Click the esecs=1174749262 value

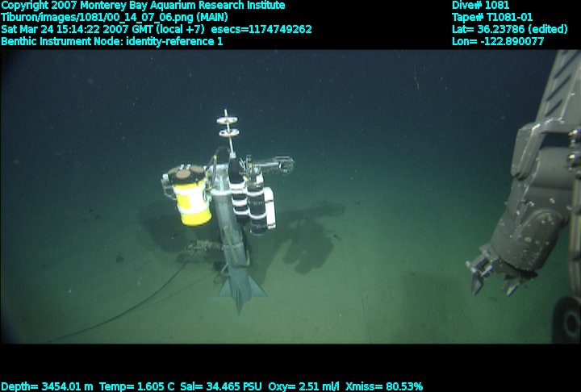click(x=261, y=29)
